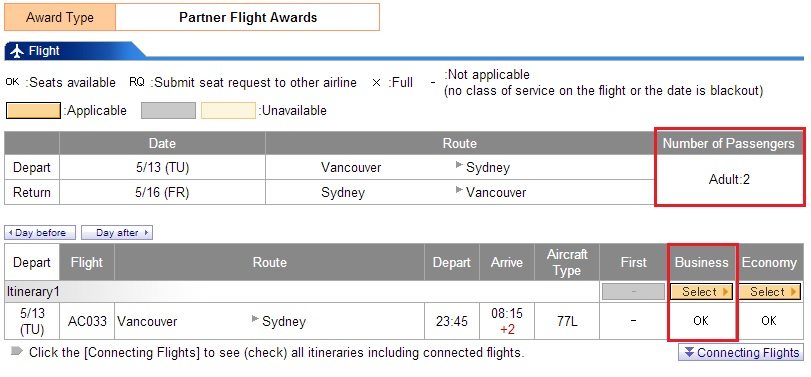Click the Award Type label tab
This screenshot has width=811, height=377.
[60, 17]
